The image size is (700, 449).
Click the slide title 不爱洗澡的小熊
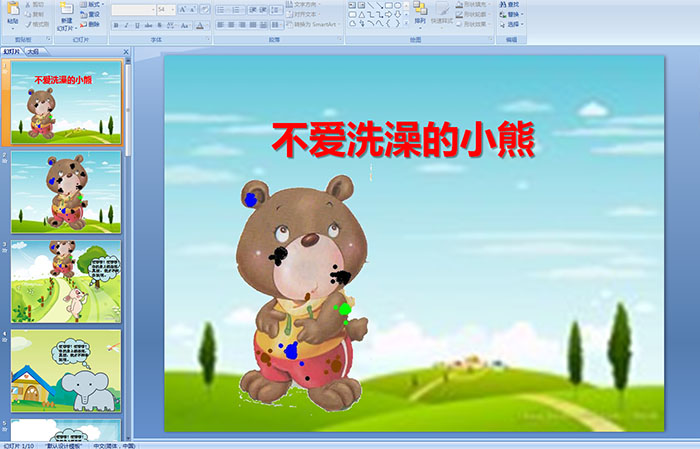coord(404,140)
